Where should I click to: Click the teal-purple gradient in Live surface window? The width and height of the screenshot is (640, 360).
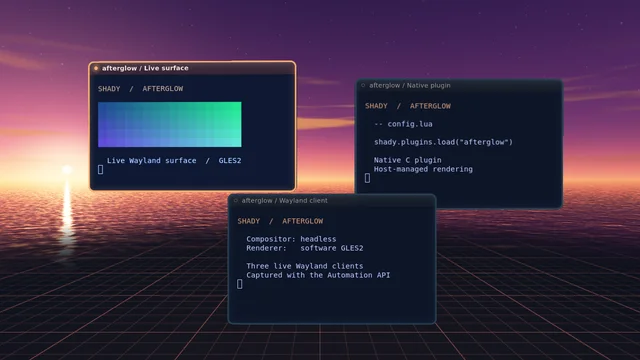pyautogui.click(x=169, y=124)
